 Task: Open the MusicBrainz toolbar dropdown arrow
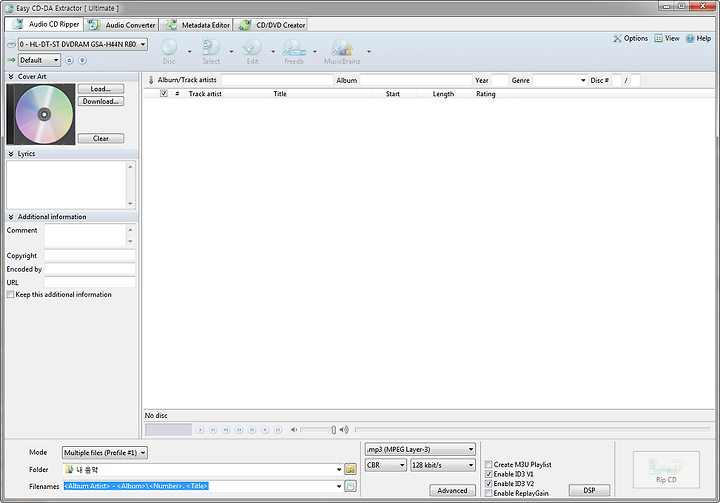click(x=369, y=51)
